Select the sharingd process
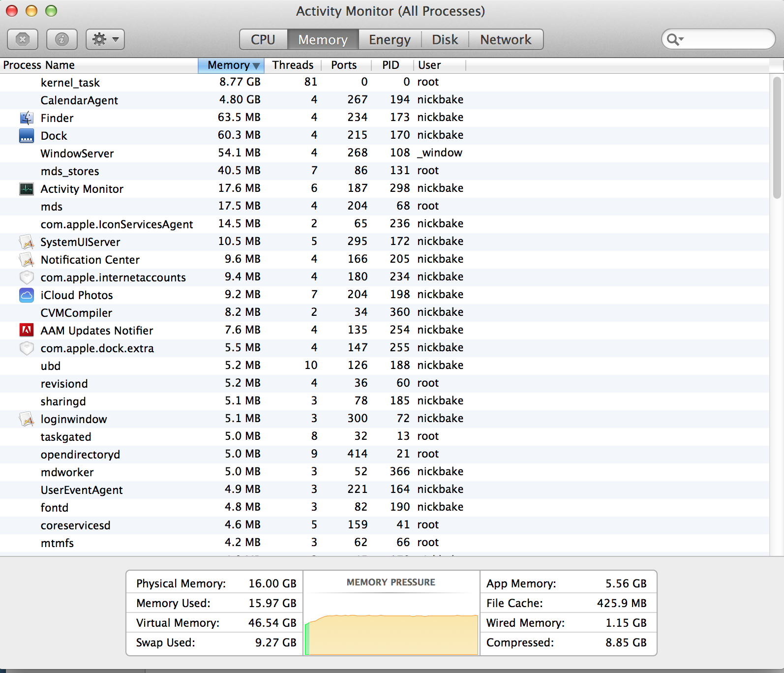Image resolution: width=784 pixels, height=673 pixels. click(385, 401)
